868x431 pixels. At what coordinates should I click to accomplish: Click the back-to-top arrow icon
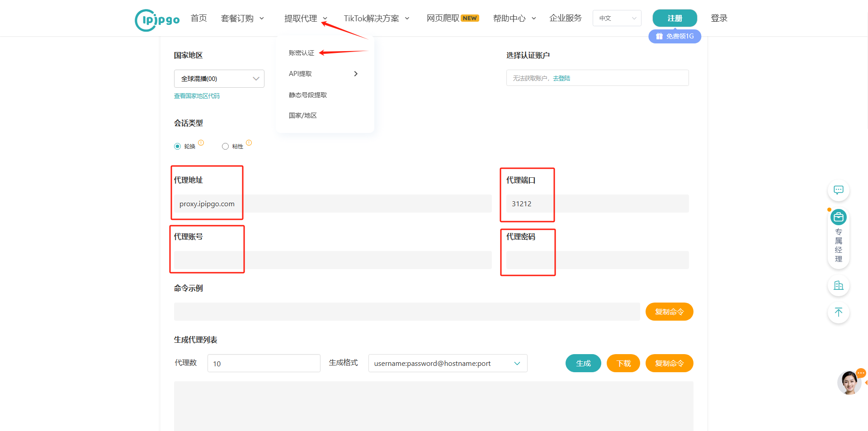tap(839, 313)
